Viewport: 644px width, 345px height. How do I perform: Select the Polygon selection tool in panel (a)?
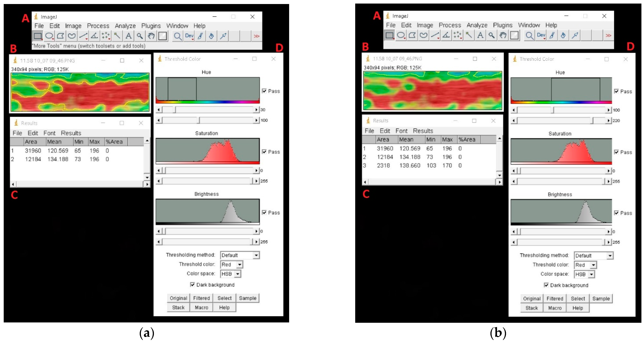click(60, 36)
